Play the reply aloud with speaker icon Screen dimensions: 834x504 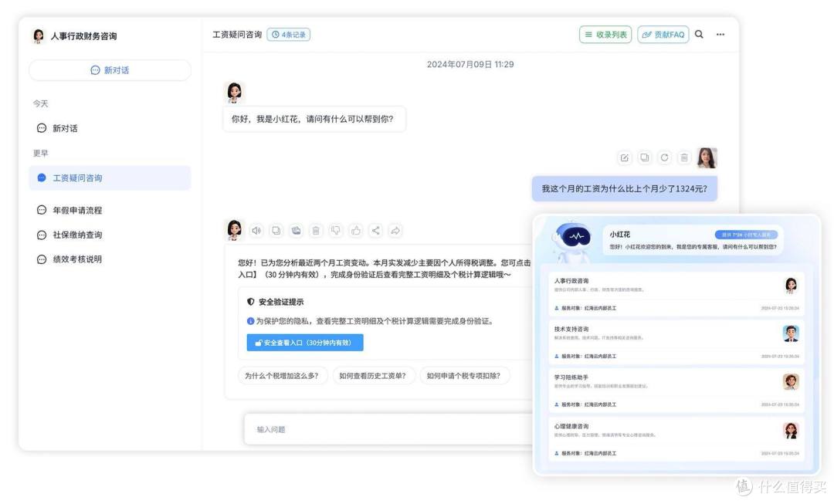point(256,230)
